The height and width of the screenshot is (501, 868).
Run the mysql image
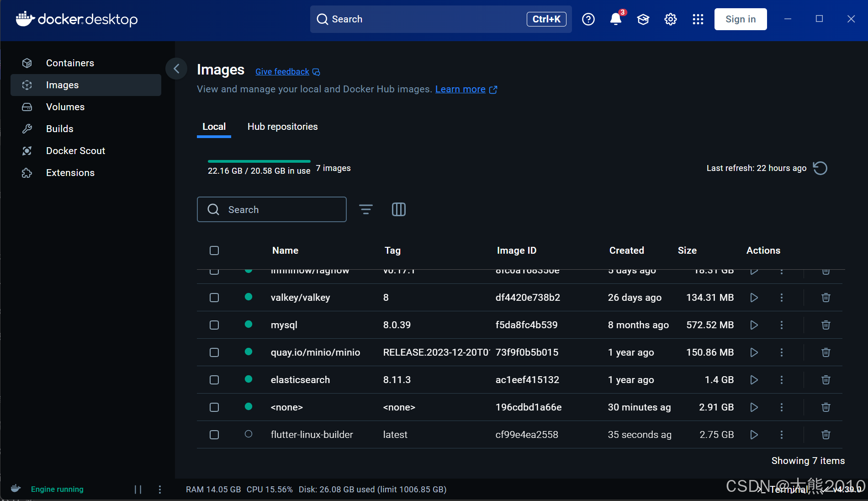754,325
